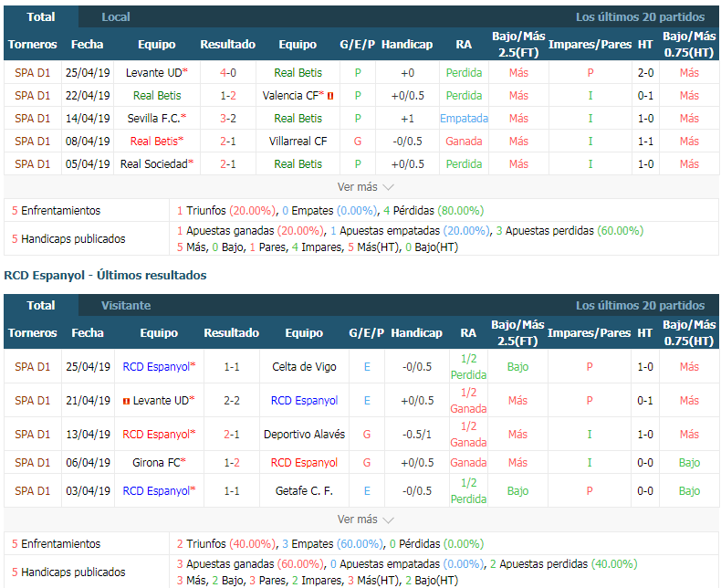Open the Sevilla F.C. team link
Image resolution: width=721 pixels, height=588 pixels.
pyautogui.click(x=156, y=119)
